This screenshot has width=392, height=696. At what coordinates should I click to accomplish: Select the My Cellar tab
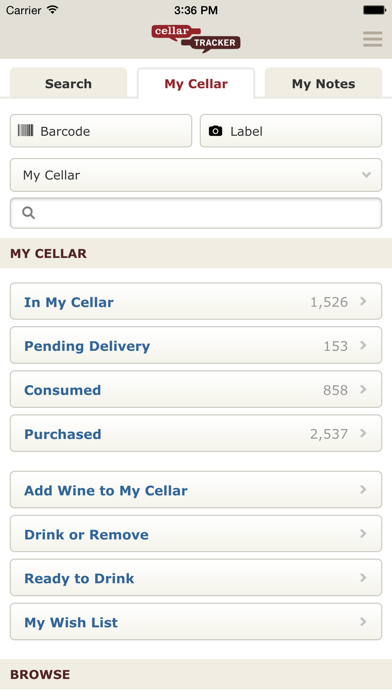pyautogui.click(x=196, y=83)
